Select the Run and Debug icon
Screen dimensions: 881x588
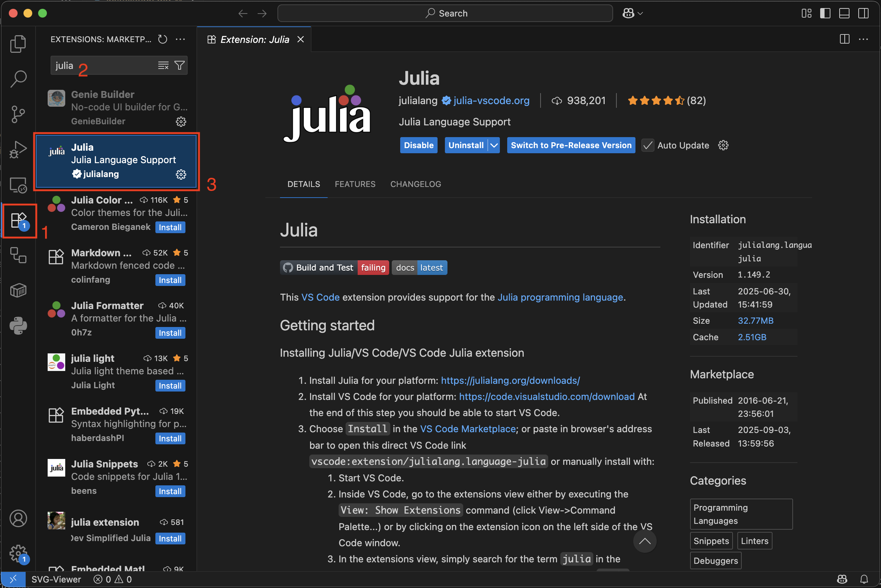click(x=18, y=149)
